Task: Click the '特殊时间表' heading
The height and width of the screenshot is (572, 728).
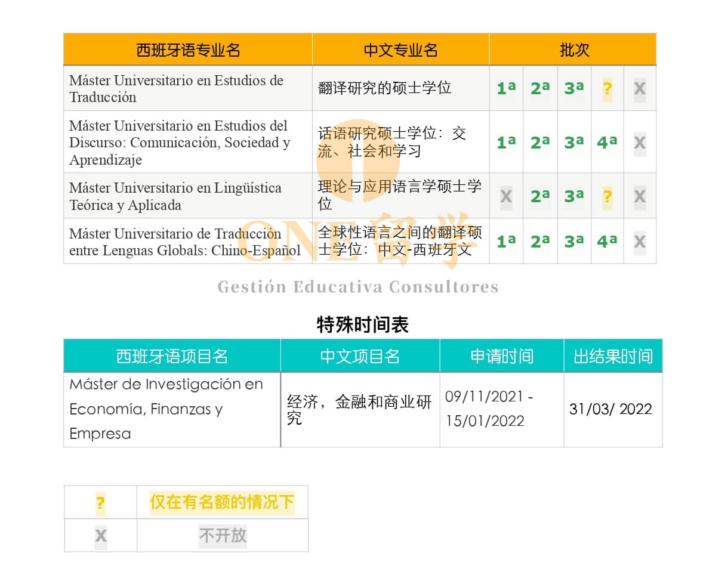Action: tap(363, 325)
